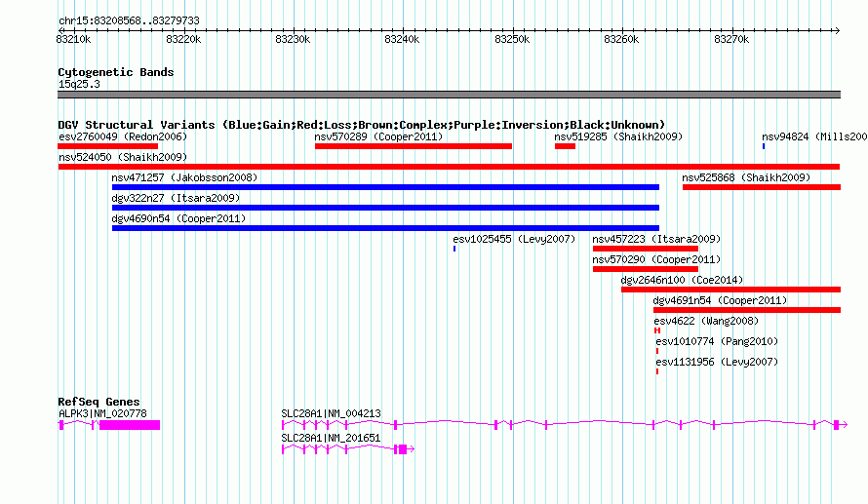
Task: Click the 83270k ruler position
Action: (x=731, y=39)
